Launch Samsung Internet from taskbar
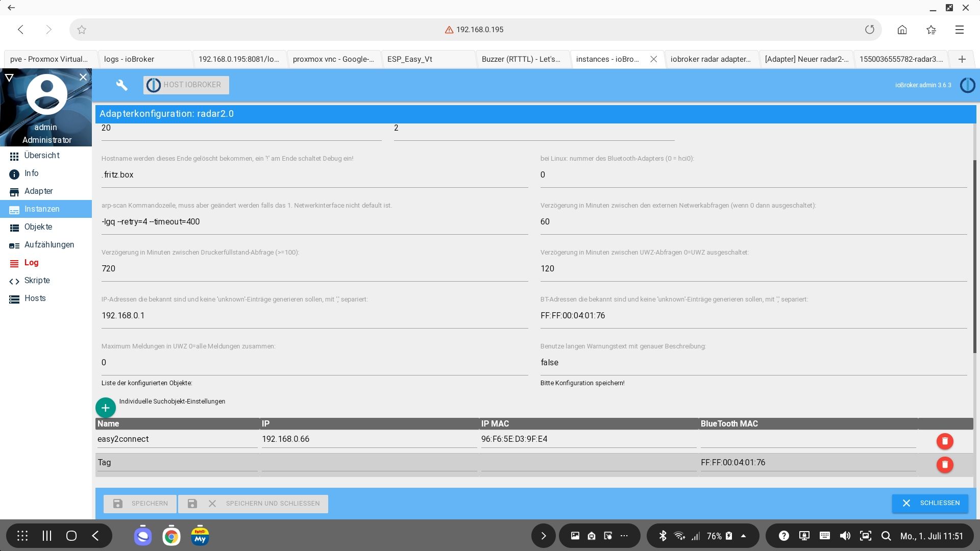Viewport: 980px width, 551px height. coord(143,536)
